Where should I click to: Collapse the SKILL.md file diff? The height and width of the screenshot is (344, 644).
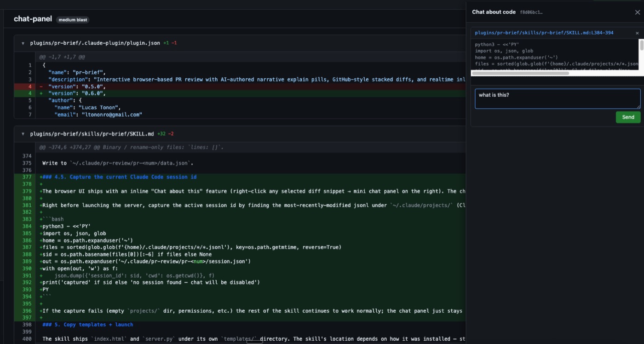click(x=23, y=134)
